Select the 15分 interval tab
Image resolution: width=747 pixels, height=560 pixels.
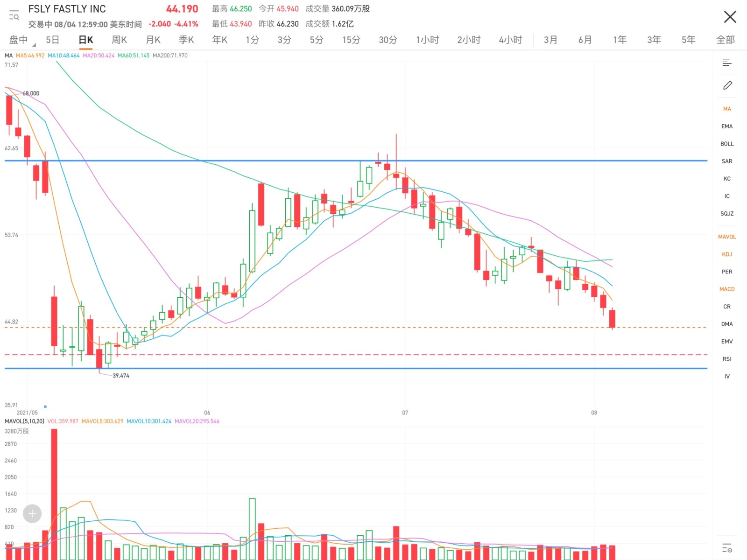pos(351,40)
